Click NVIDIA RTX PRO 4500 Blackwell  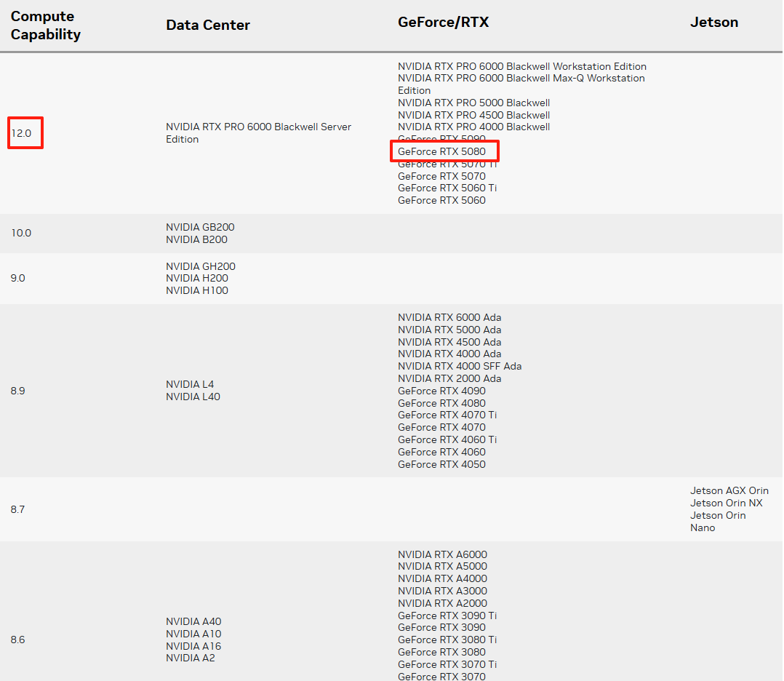coord(474,115)
